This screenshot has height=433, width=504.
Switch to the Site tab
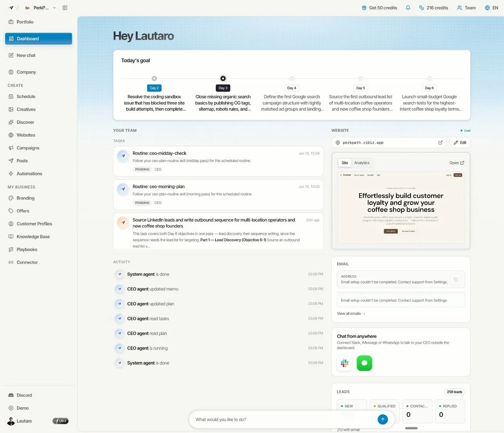tap(345, 163)
